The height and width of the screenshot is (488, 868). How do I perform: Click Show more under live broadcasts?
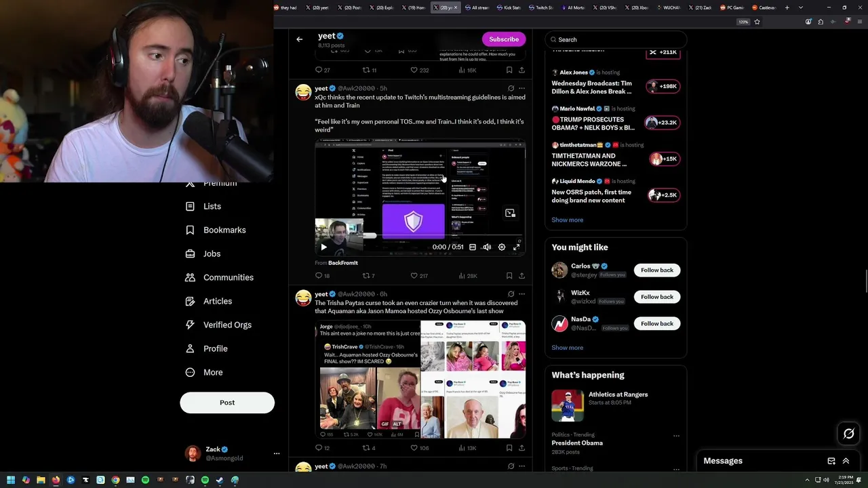(567, 220)
